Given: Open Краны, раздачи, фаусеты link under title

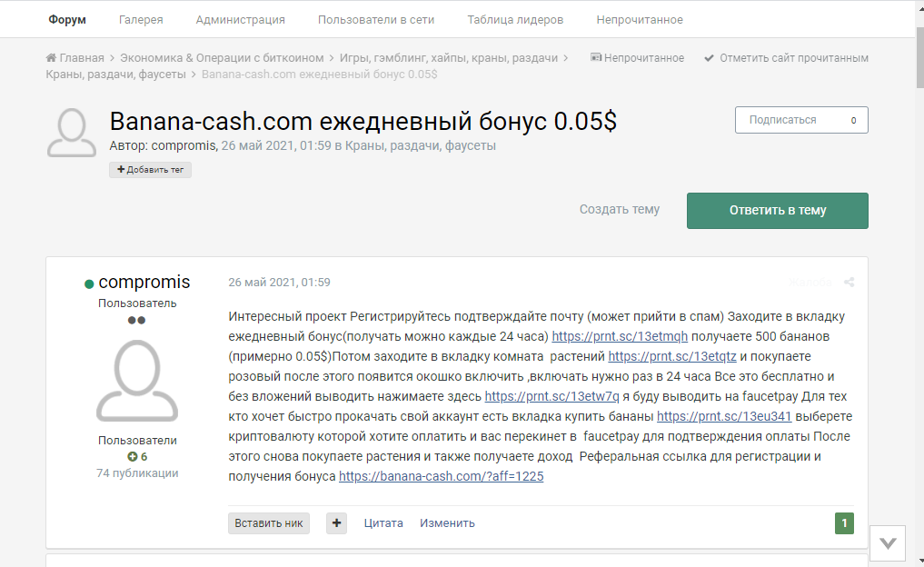Looking at the screenshot, I should (x=420, y=145).
